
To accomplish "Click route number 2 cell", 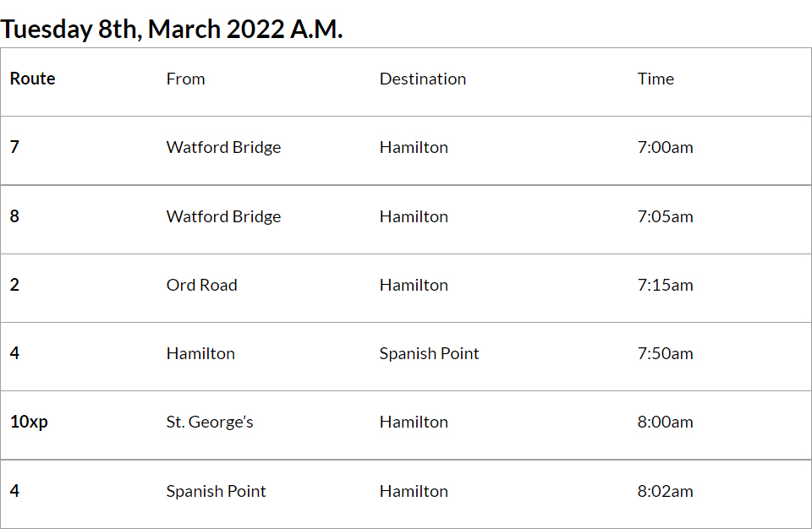I will [x=15, y=285].
